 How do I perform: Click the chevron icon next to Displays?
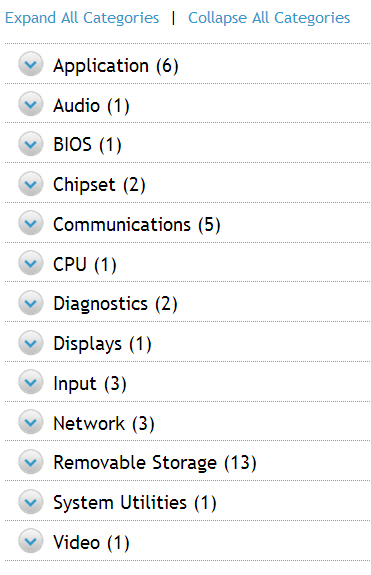pos(31,343)
